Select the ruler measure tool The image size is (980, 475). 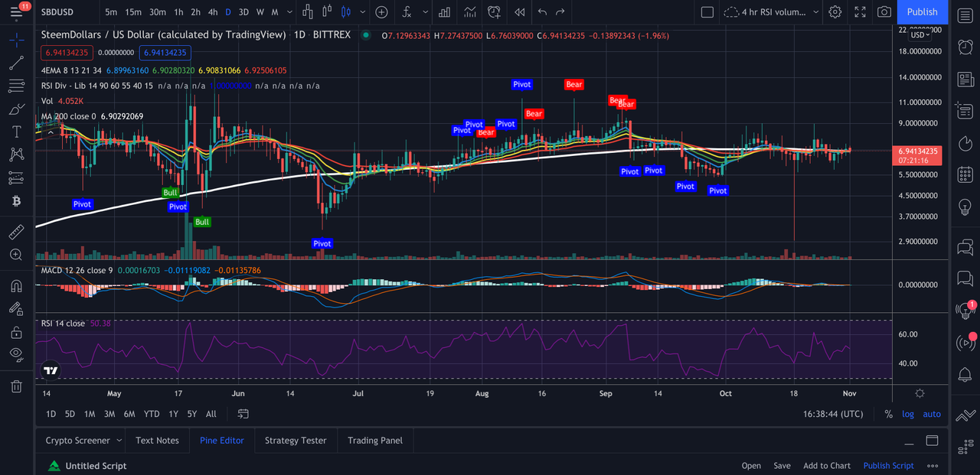16,232
